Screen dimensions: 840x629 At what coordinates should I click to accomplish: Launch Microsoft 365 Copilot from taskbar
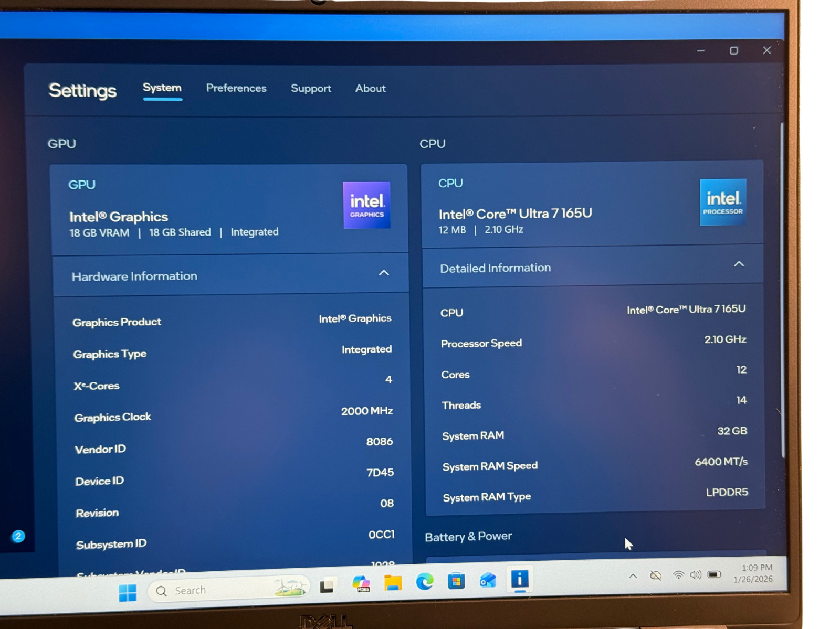361,583
